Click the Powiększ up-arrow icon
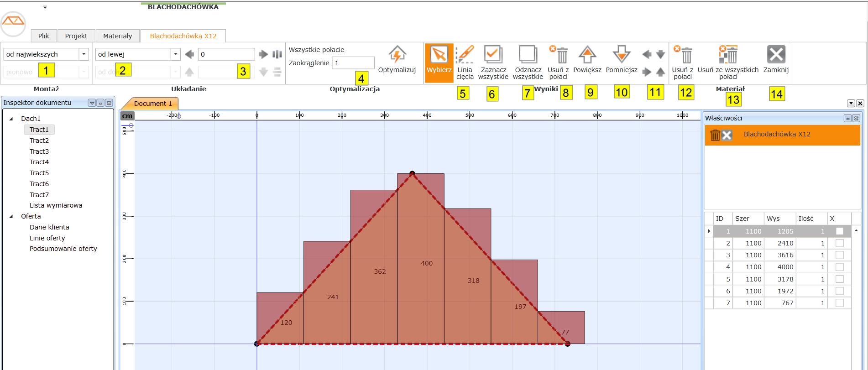868x370 pixels. [587, 55]
